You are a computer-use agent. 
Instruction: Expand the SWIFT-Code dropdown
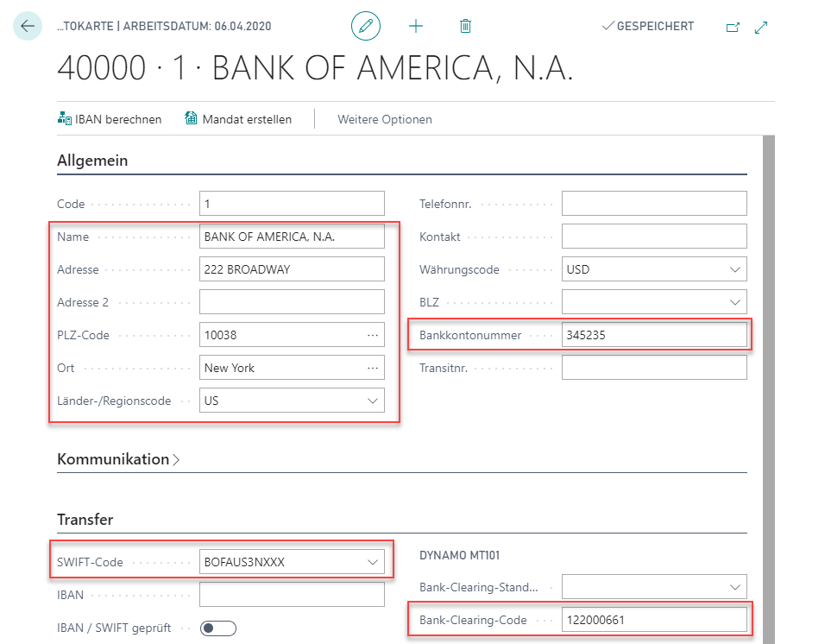click(x=373, y=562)
